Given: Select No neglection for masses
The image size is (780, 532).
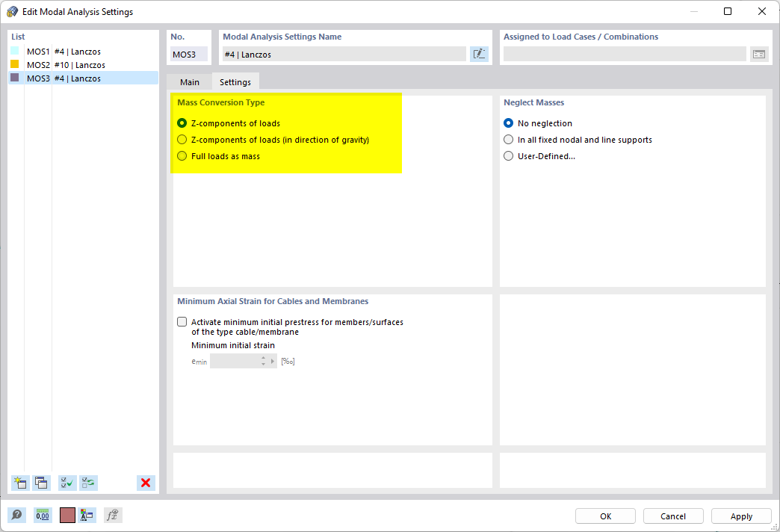Looking at the screenshot, I should 538,123.
